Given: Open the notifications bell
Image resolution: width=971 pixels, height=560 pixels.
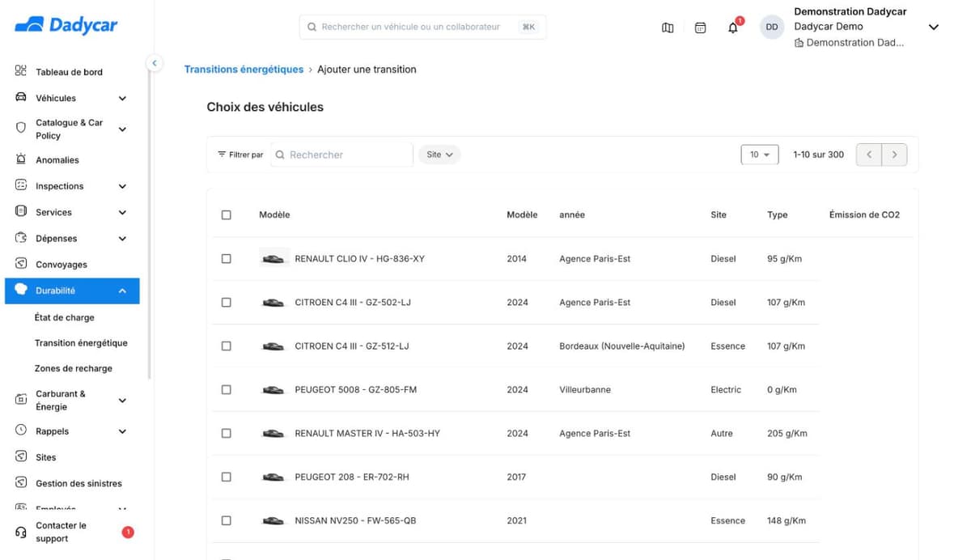Looking at the screenshot, I should [x=733, y=28].
